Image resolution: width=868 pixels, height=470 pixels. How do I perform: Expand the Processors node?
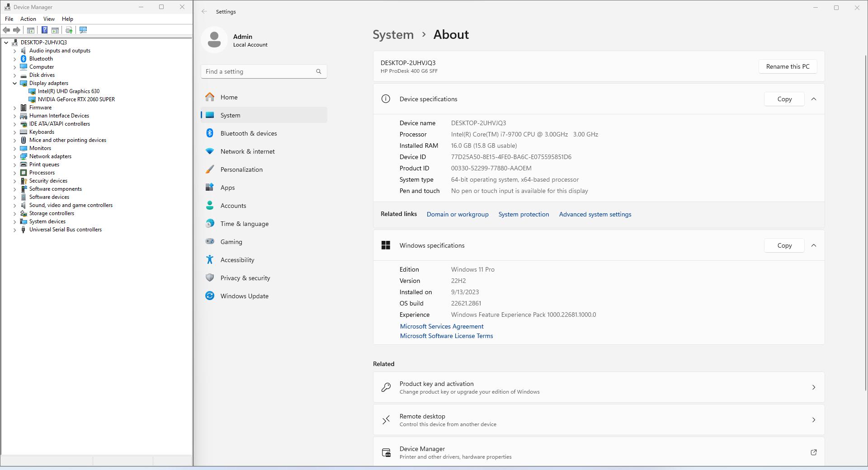click(14, 173)
